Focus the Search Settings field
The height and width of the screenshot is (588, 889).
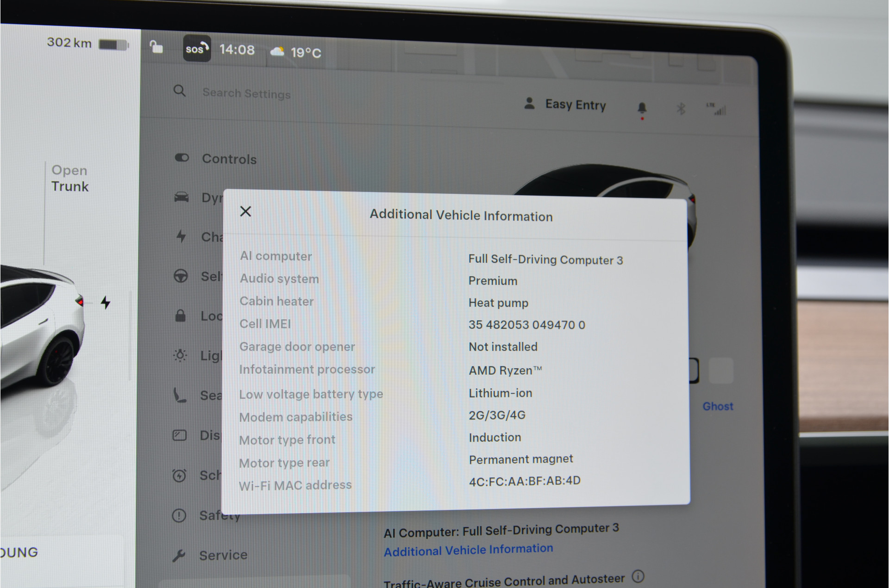pos(246,93)
